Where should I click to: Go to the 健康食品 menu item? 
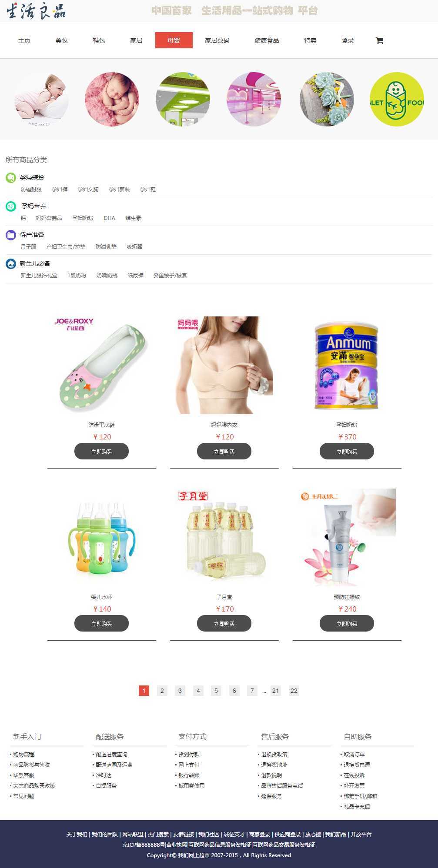[267, 40]
